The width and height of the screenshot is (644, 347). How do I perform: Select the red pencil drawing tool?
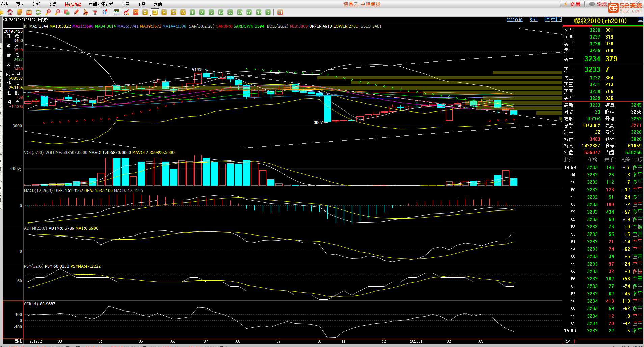coord(76,12)
